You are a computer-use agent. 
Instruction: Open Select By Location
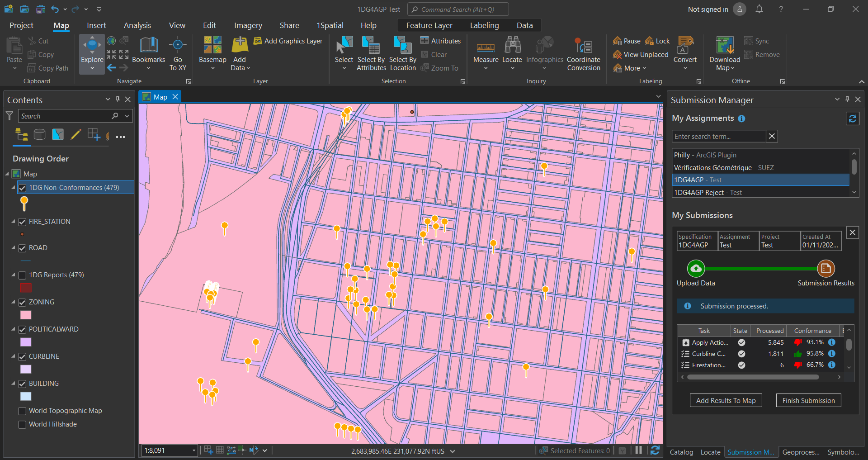pos(403,53)
